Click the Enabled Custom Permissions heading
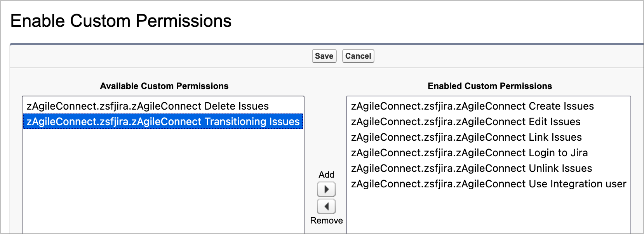The image size is (644, 234). coord(489,86)
